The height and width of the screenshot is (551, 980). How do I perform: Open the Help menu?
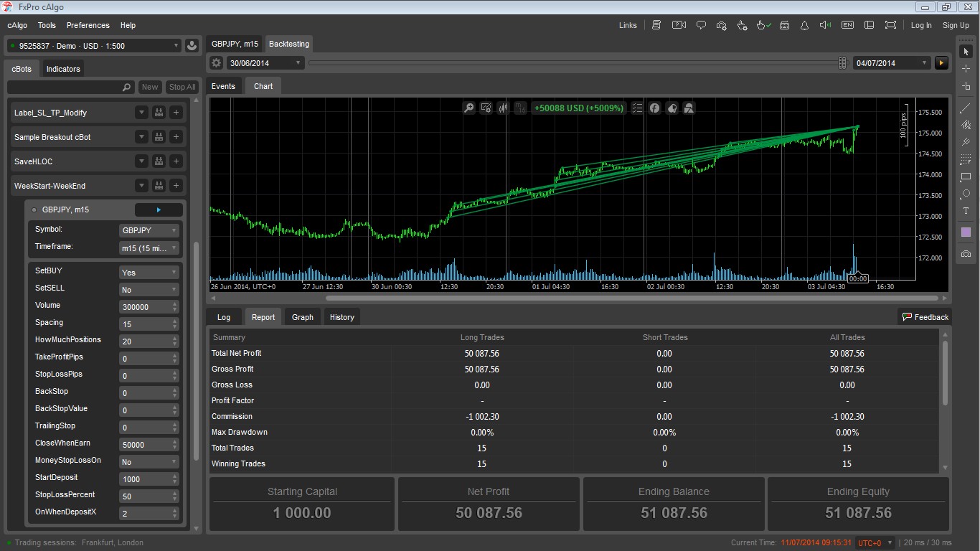(x=128, y=25)
